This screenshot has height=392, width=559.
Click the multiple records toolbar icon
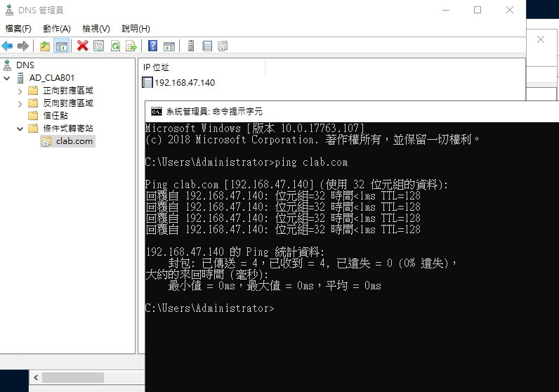(x=223, y=46)
